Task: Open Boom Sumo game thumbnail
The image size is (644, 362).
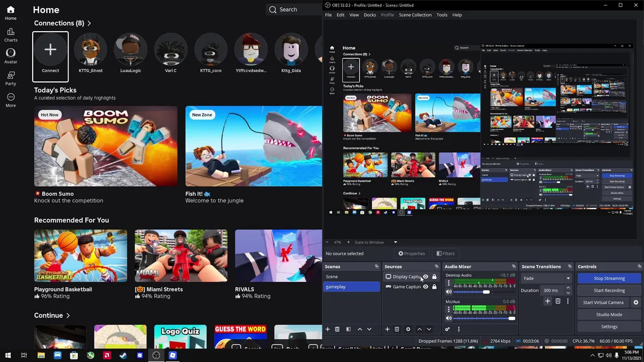Action: coord(106,146)
